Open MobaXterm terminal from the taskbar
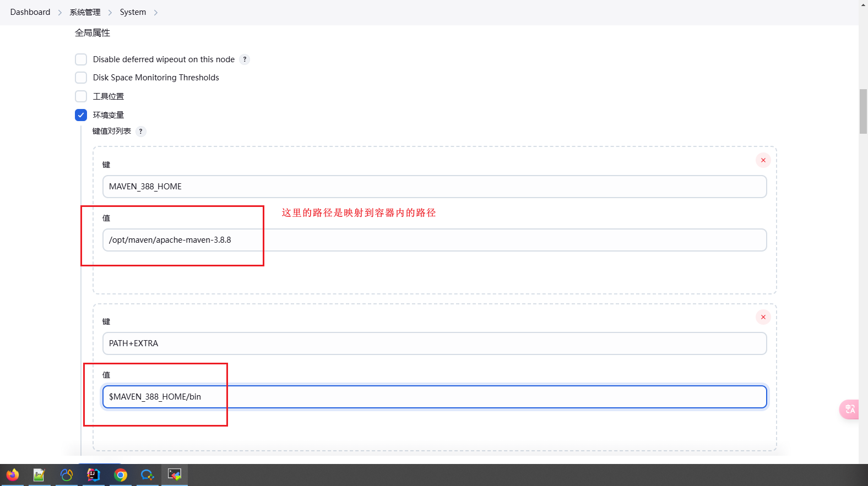The image size is (868, 486). (175, 474)
